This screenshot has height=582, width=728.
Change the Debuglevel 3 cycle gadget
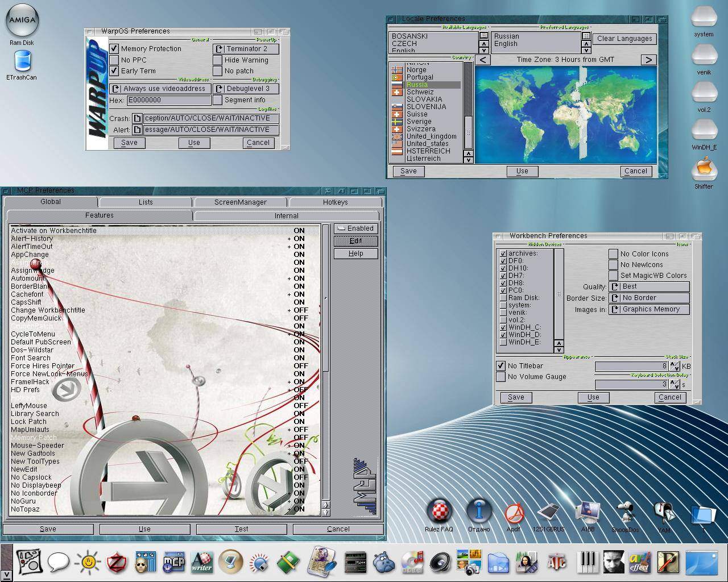(x=246, y=89)
